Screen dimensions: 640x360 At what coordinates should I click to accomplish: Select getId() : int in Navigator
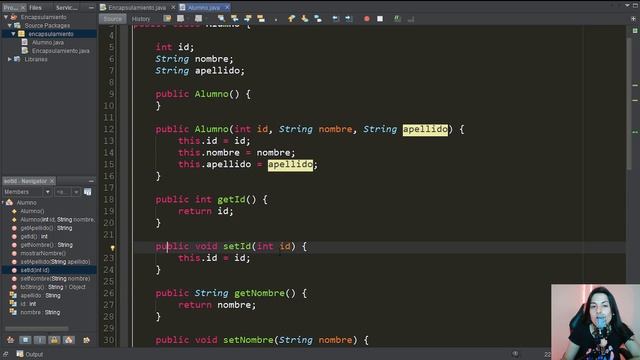[34, 236]
